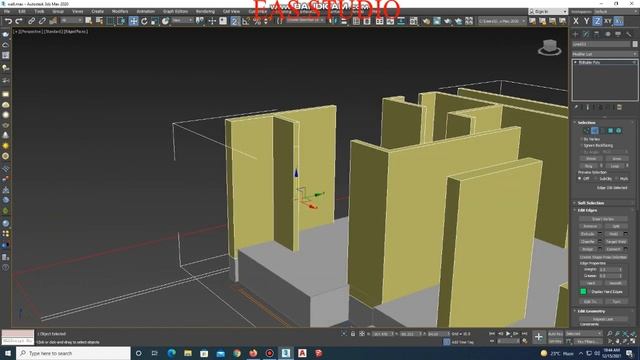640x360 pixels.
Task: Activate the Select and Link tool
Action: pyautogui.click(x=31, y=21)
